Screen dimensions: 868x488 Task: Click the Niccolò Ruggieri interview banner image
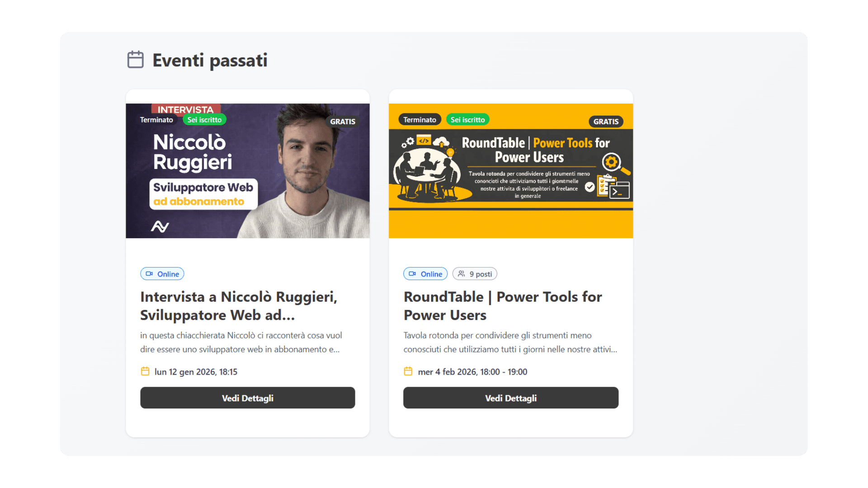248,171
